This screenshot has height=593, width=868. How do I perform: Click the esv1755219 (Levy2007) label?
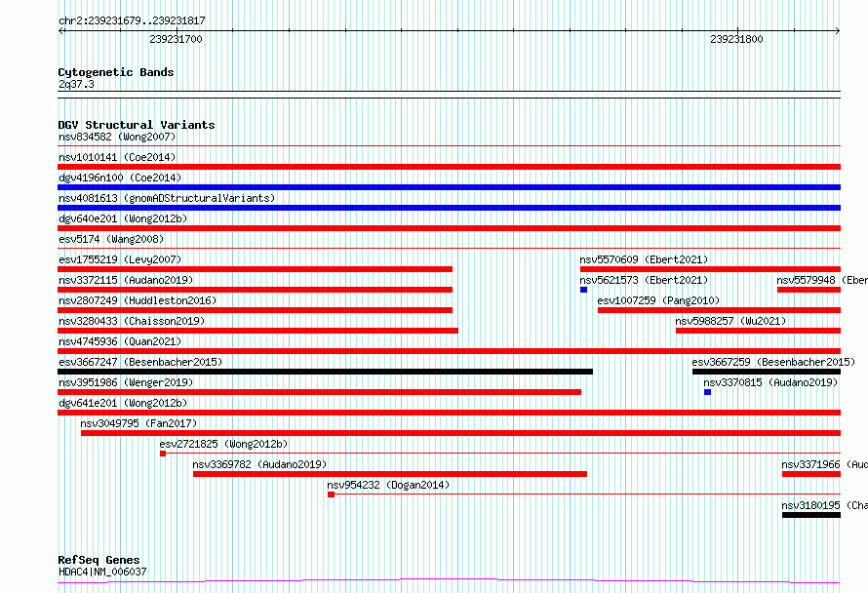120,259
